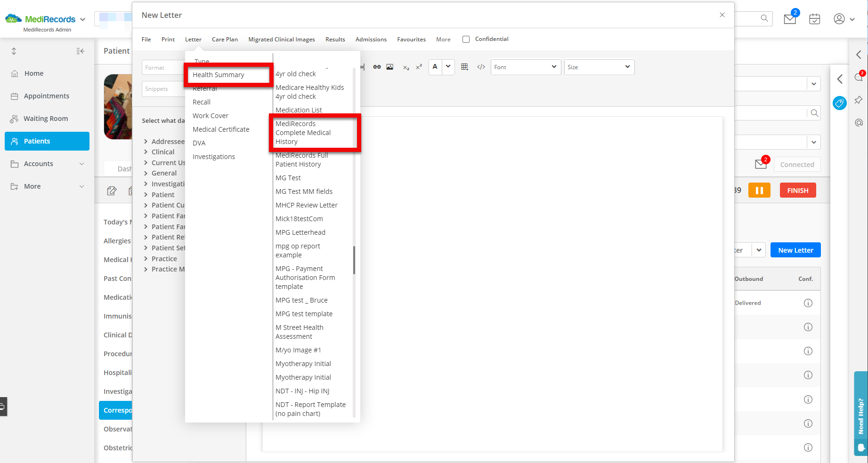868x463 pixels.
Task: Open the chat messages icon
Action: point(859,78)
